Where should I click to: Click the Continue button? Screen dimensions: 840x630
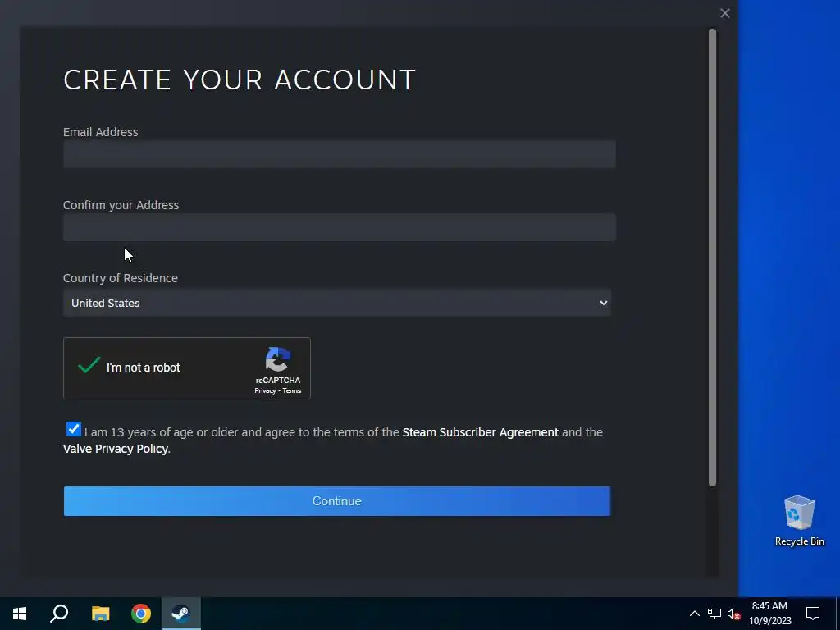click(337, 501)
